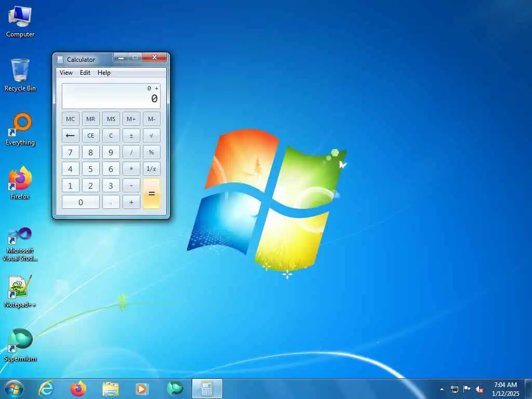Open Action Center flag icon

tap(467, 389)
